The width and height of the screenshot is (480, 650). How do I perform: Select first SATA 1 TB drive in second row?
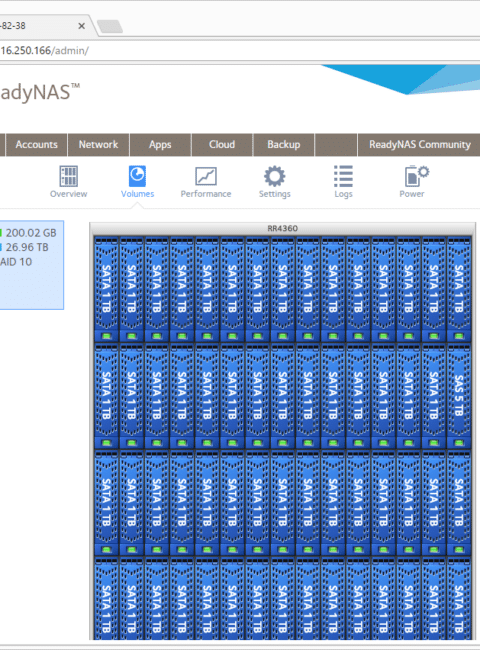pos(107,396)
